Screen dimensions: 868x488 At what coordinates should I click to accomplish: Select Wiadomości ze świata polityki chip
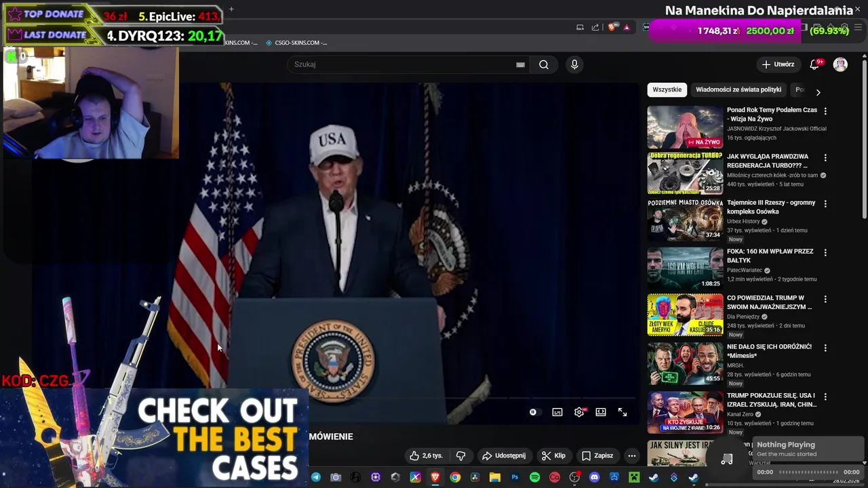(x=738, y=89)
